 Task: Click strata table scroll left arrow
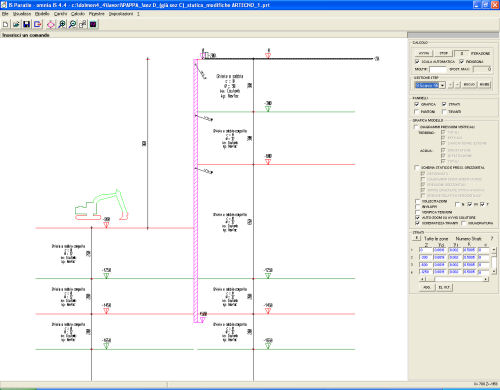pyautogui.click(x=423, y=279)
